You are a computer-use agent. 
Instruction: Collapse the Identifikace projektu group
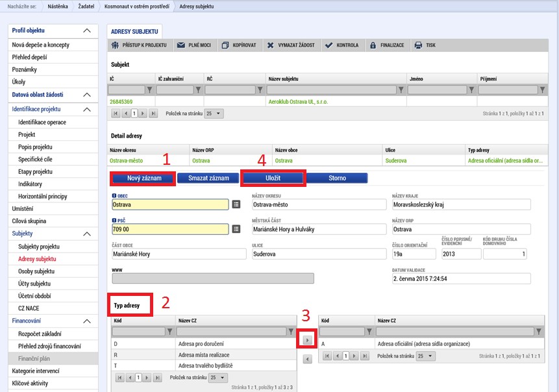87,110
